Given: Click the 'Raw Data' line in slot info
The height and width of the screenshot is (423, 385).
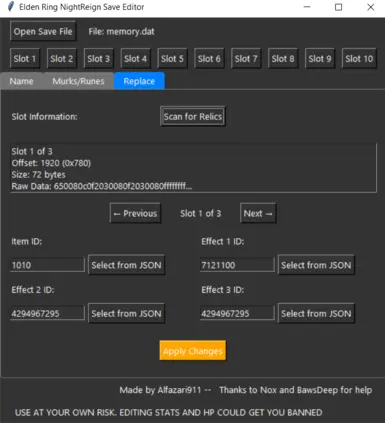Looking at the screenshot, I should (102, 186).
